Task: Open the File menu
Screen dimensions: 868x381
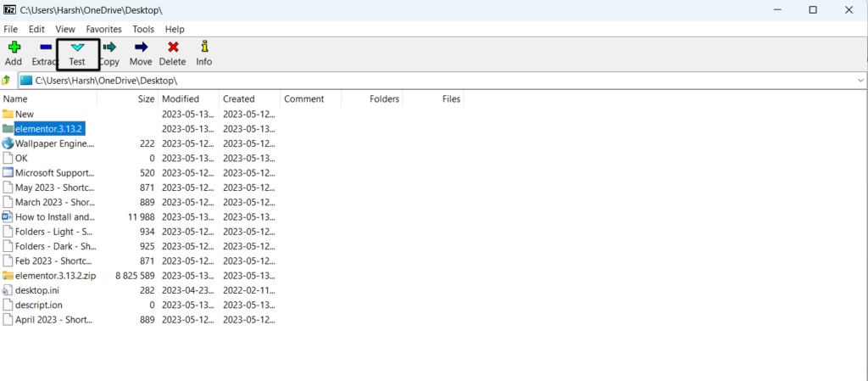Action: pyautogui.click(x=10, y=30)
